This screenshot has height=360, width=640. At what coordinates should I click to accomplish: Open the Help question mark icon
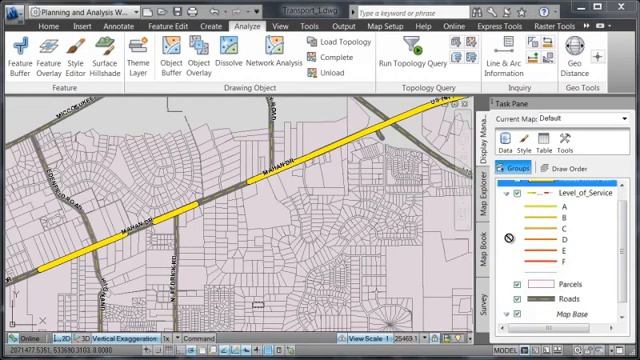pos(544,12)
